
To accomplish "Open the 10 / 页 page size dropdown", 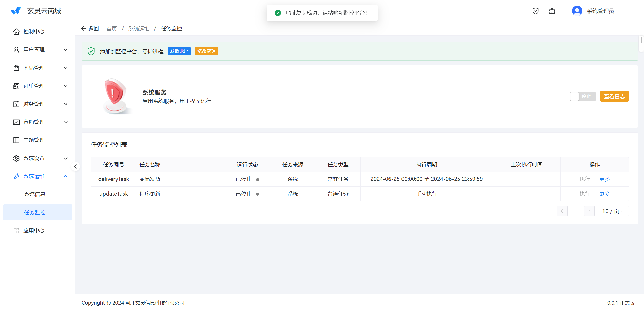I will (613, 211).
